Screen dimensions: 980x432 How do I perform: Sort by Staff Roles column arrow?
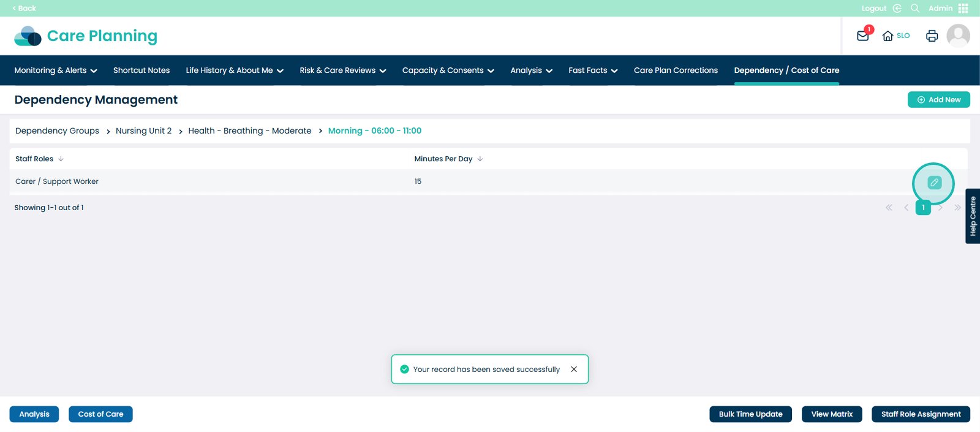[x=61, y=159]
